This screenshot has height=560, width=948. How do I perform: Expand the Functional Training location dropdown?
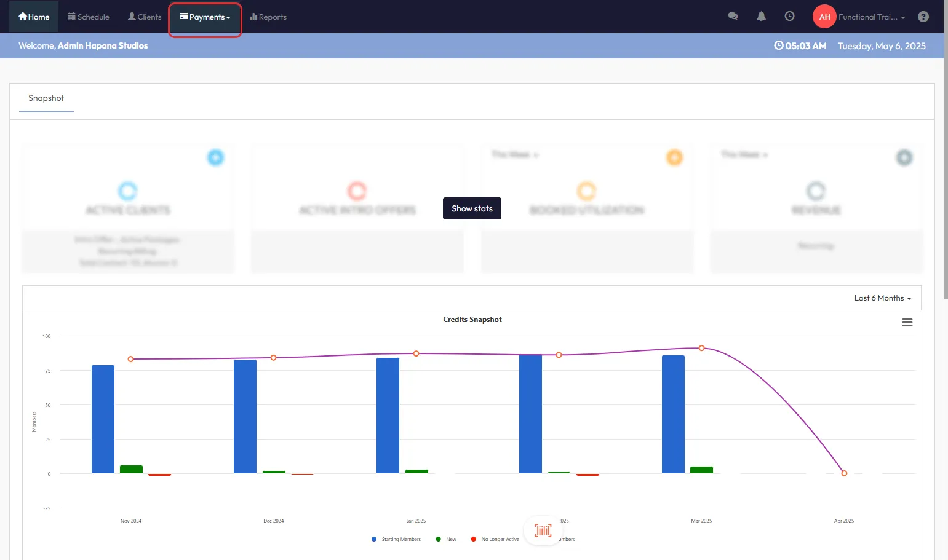[871, 17]
